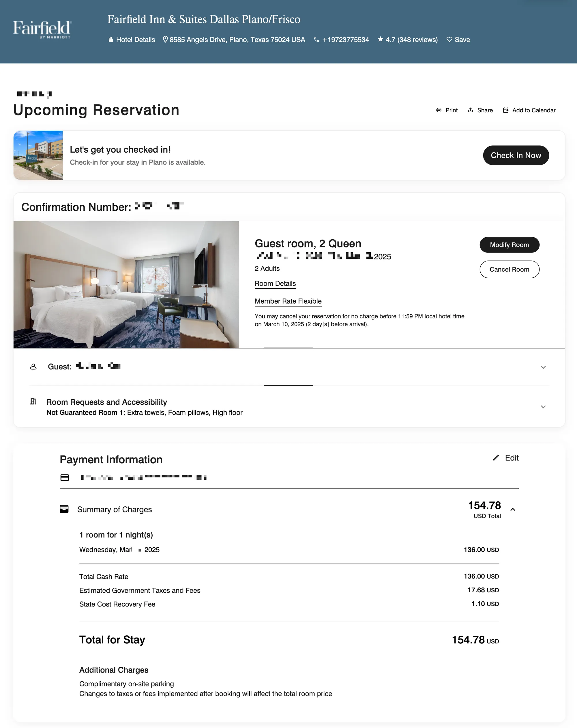Viewport: 577px width, 728px height.
Task: Open the Member Rate Flexible link
Action: pyautogui.click(x=288, y=301)
